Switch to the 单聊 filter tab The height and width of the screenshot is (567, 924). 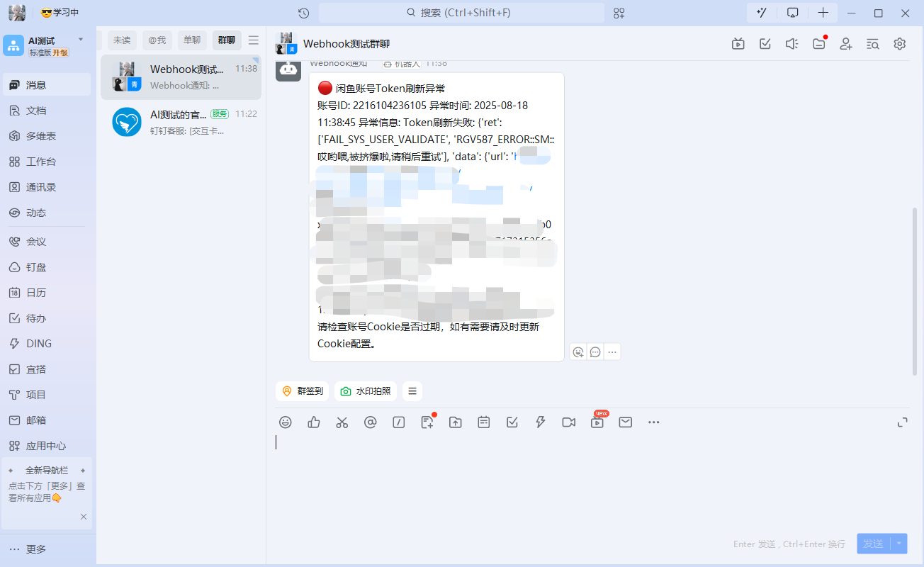coord(192,40)
